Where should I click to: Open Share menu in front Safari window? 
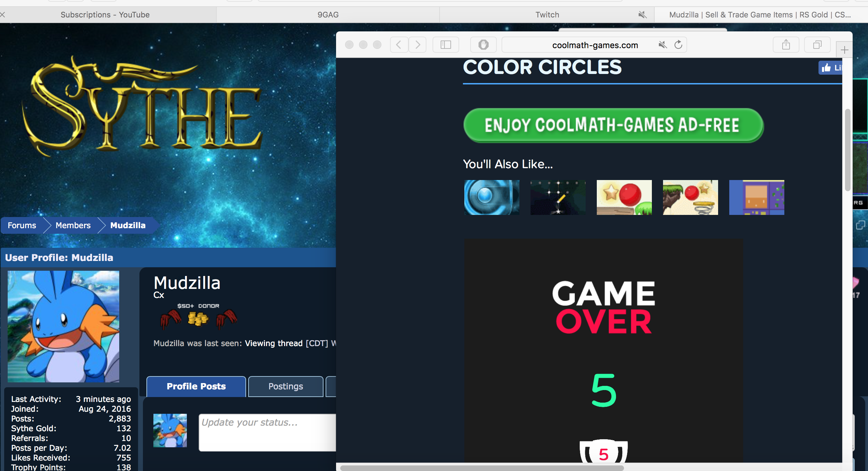(786, 45)
